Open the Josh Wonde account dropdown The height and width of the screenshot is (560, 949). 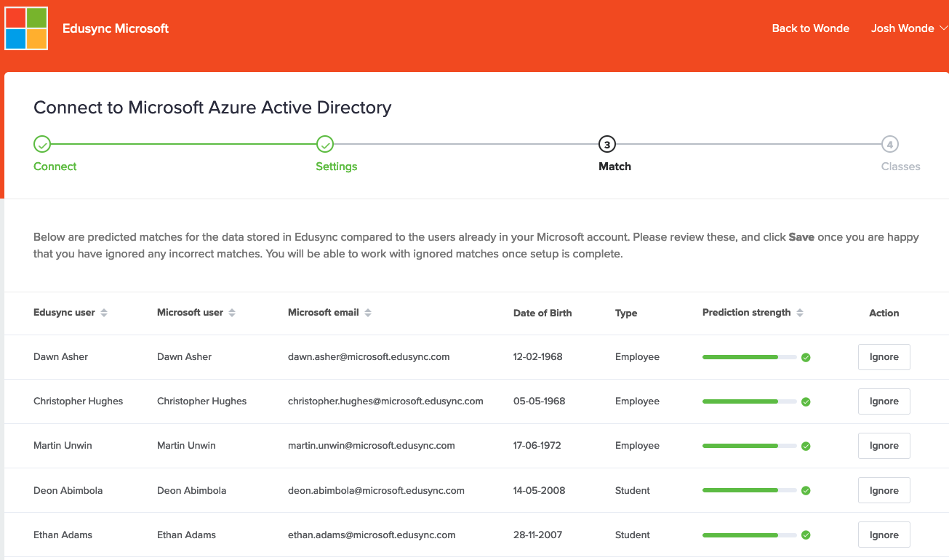coord(909,28)
